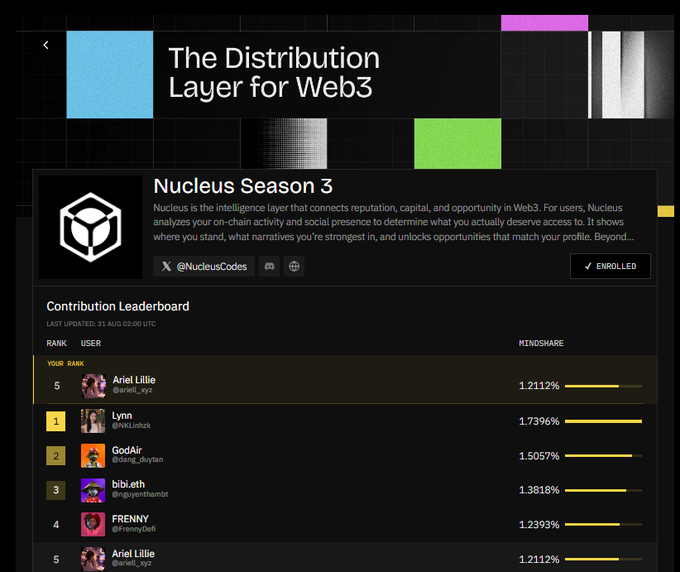Go back using the left chevron arrow
The height and width of the screenshot is (572, 680).
point(46,45)
